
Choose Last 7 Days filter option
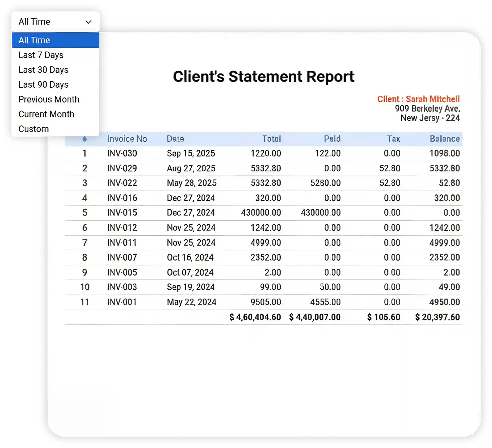pyautogui.click(x=41, y=55)
